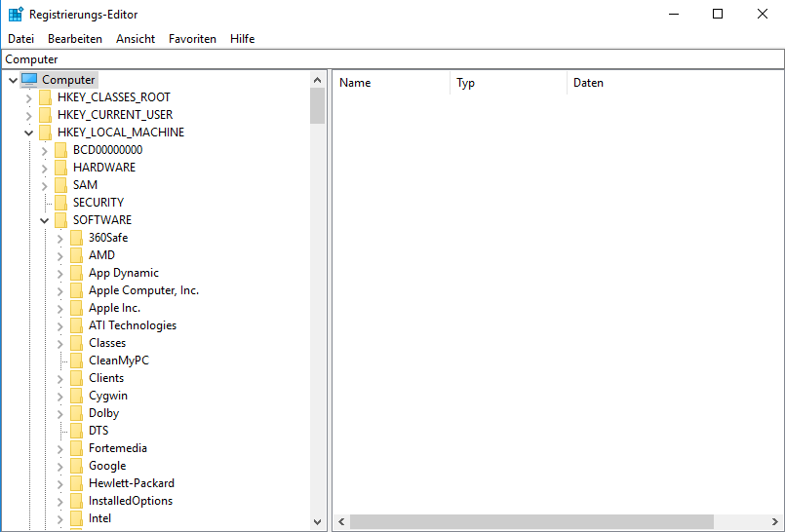
Task: Click the SAM folder icon
Action: pyautogui.click(x=60, y=184)
